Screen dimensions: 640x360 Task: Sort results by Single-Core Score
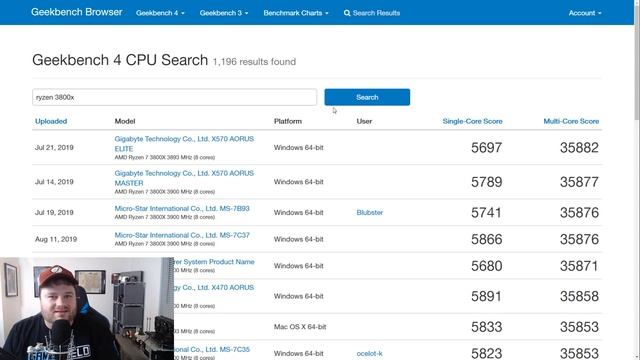(472, 121)
